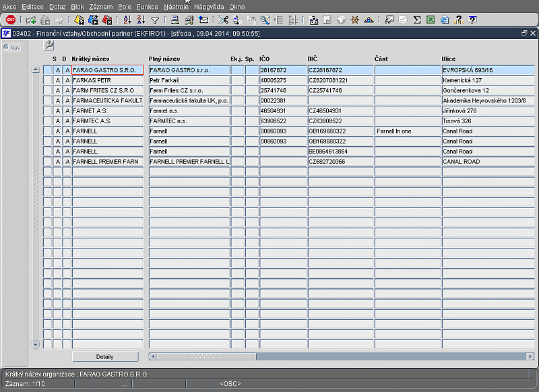The width and height of the screenshot is (539, 392).
Task: Click the FARMTEC A.S. short name field
Action: click(x=108, y=121)
